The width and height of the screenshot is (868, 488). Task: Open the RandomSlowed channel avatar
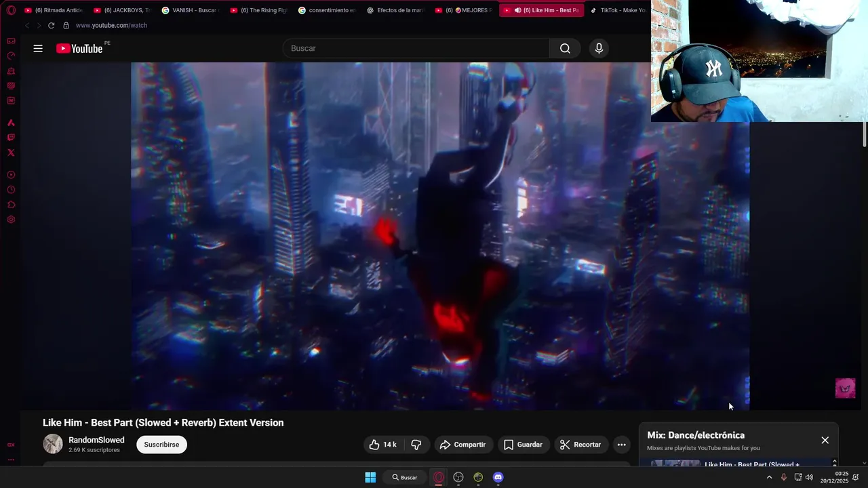(x=53, y=444)
